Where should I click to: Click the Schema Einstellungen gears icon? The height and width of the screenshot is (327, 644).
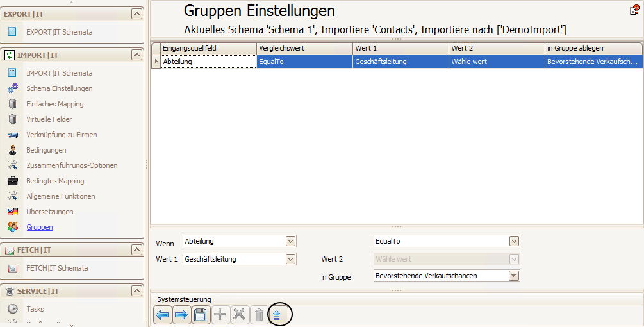pyautogui.click(x=13, y=88)
